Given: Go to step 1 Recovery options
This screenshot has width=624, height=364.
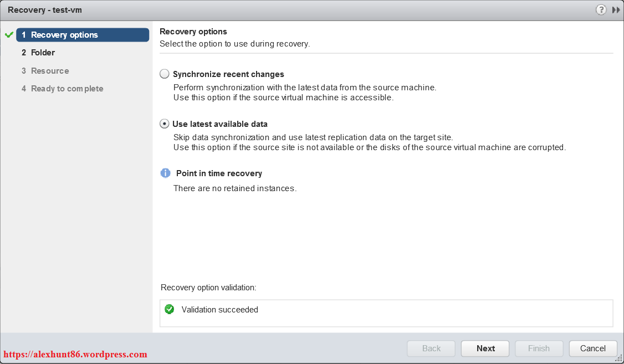Looking at the screenshot, I should (83, 35).
